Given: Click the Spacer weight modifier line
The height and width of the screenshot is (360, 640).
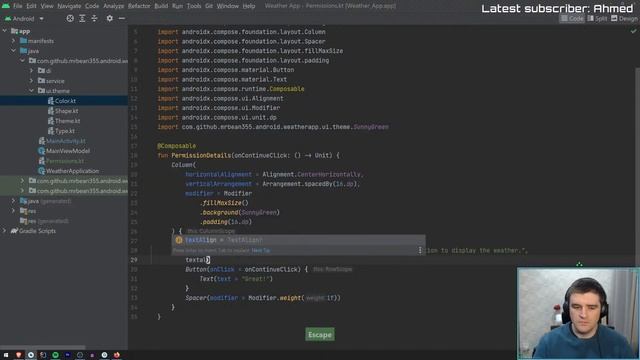Looking at the screenshot, I should click(263, 298).
